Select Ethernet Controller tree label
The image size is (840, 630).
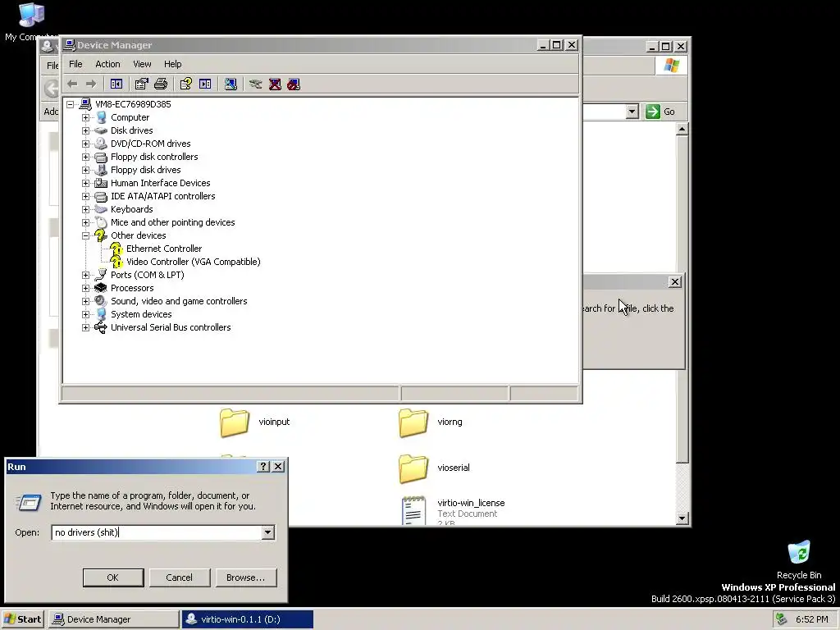(164, 249)
